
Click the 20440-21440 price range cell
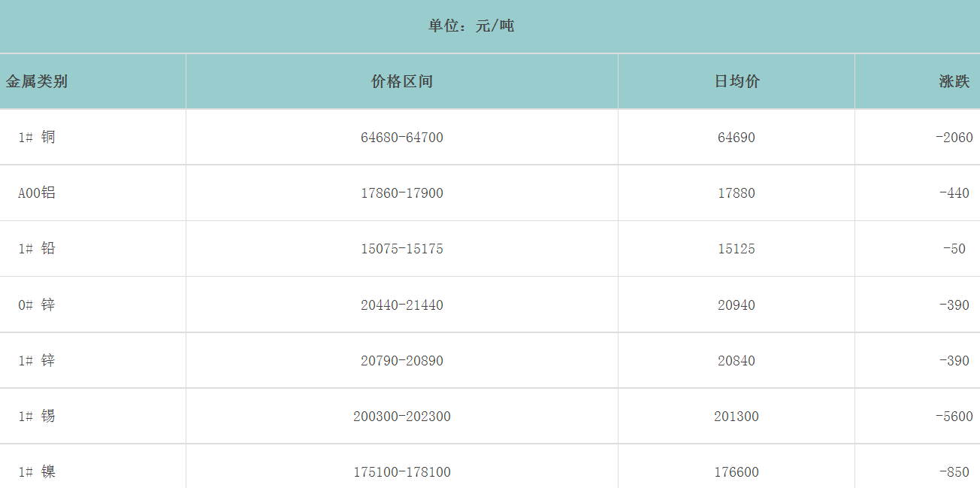coord(402,305)
